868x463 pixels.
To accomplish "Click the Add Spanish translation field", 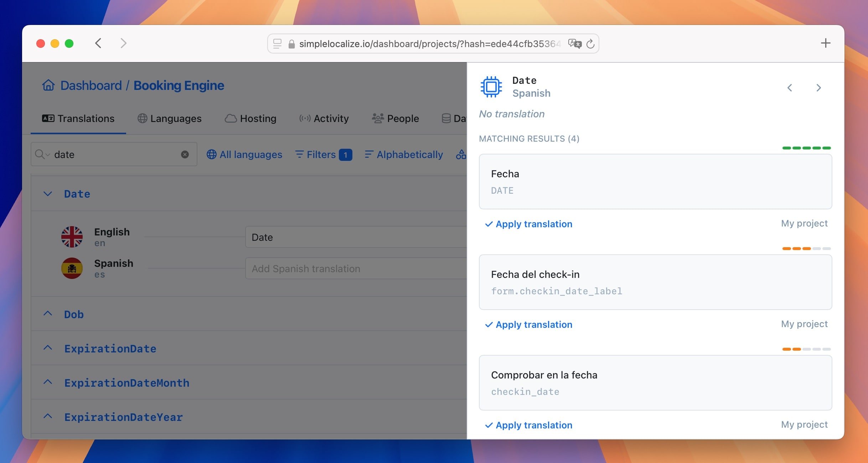I will 356,269.
